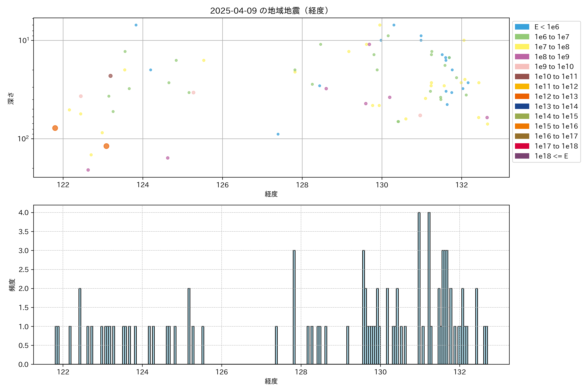Click the yellow '1e7 to 1e8' legend swatch
Screen dimensions: 588x392
click(x=522, y=47)
